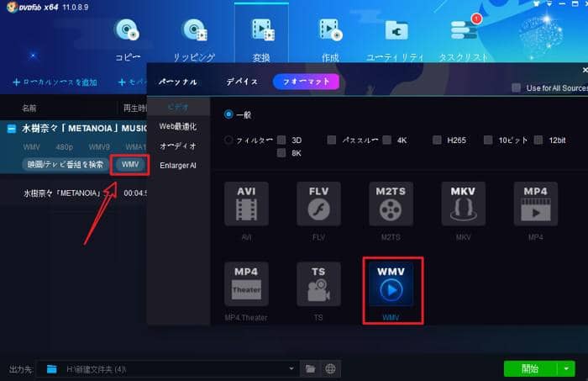Enable the H265 filter checkbox
Screen dimensions: 588x381
pyautogui.click(x=437, y=140)
